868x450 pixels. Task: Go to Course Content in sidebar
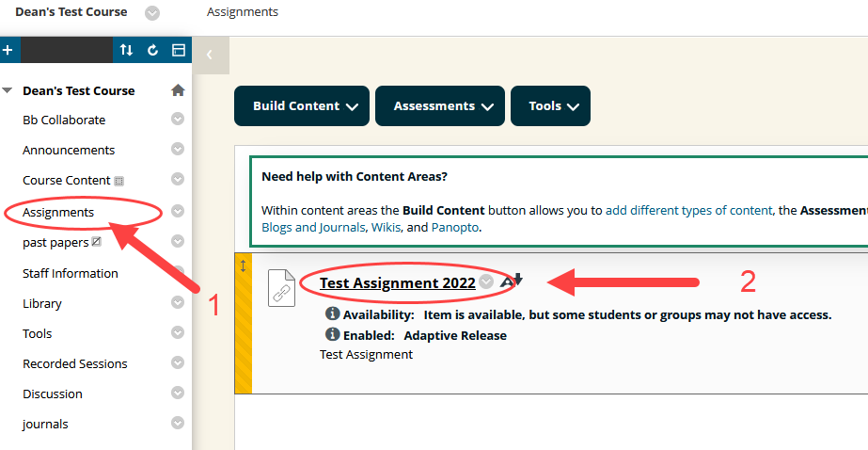click(x=67, y=180)
